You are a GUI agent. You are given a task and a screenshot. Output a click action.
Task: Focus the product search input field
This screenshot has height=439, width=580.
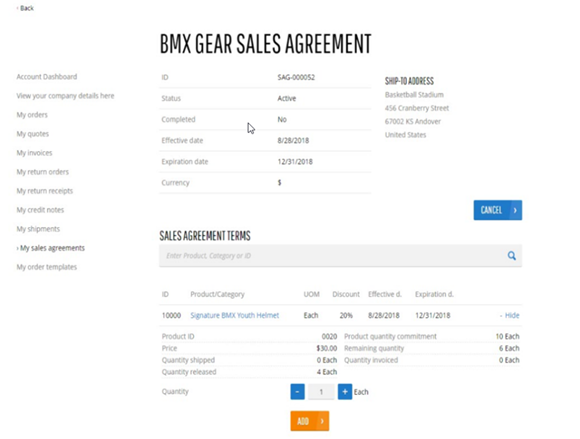click(x=333, y=256)
